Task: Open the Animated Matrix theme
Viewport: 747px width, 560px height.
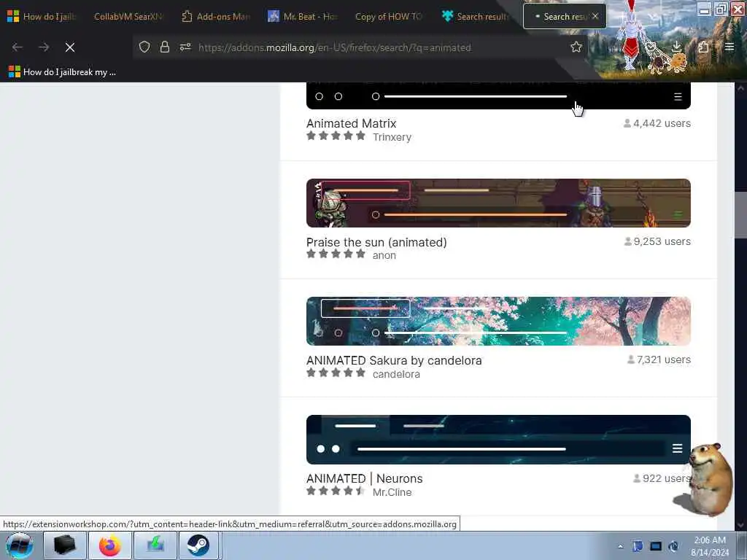Action: click(351, 123)
